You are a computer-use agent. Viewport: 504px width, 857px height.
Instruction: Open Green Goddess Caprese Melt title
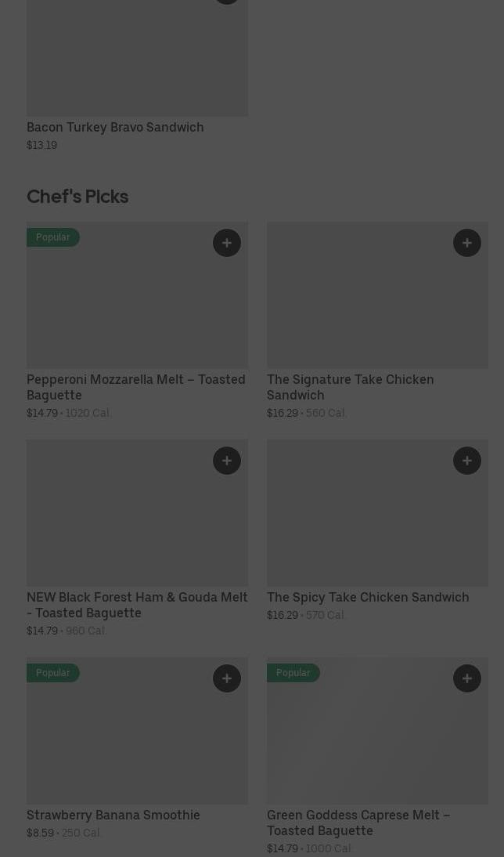[358, 823]
